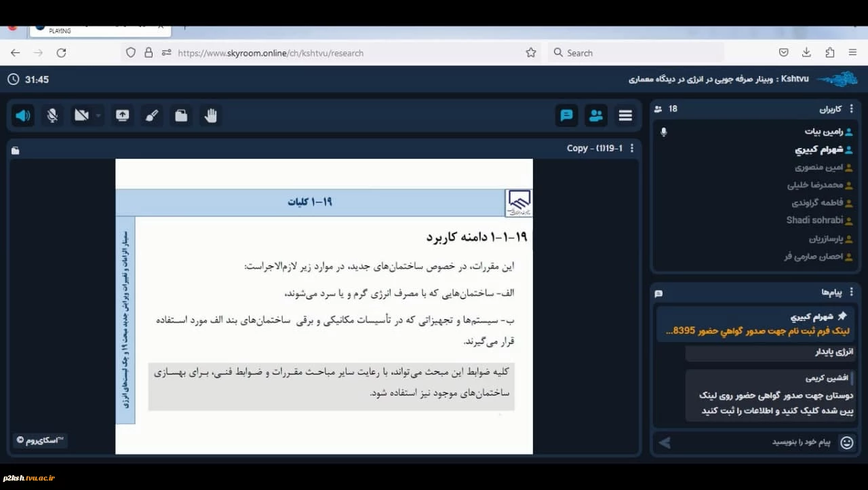Click the Skyroom logo at top right
Viewport: 868px width, 490px height.
[x=837, y=79]
